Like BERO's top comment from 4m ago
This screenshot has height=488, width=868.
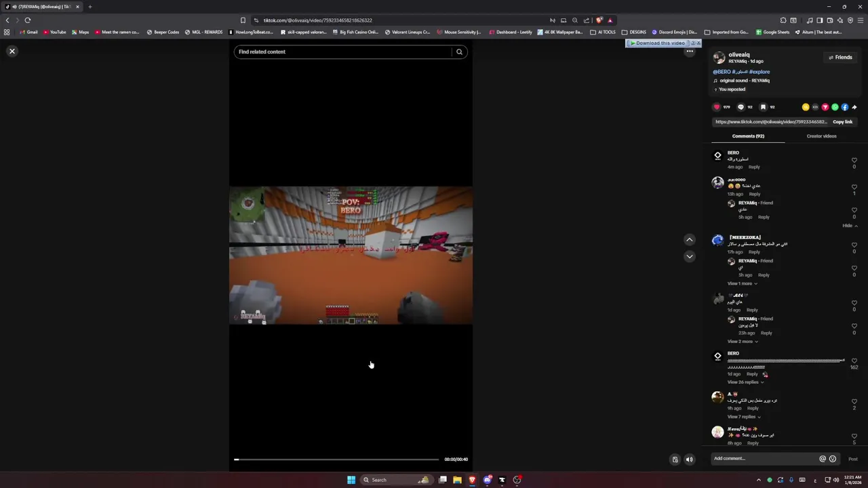(854, 161)
